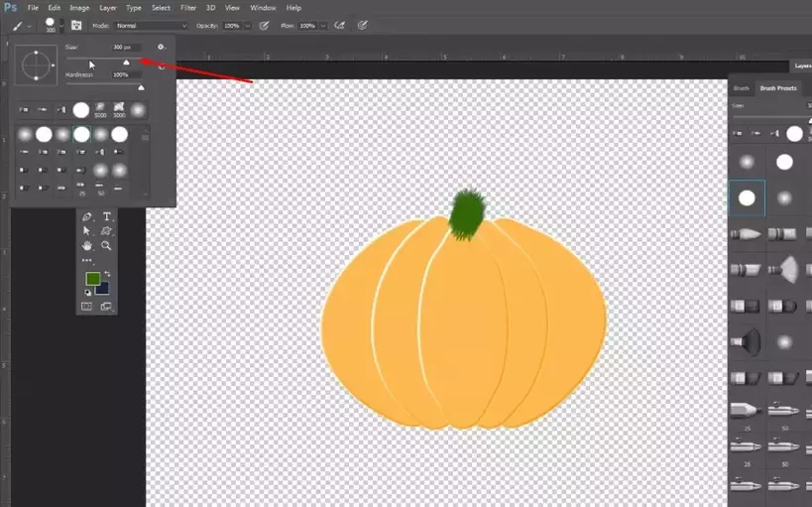The image size is (812, 507).
Task: Open the brush picker gear settings menu
Action: 161,48
